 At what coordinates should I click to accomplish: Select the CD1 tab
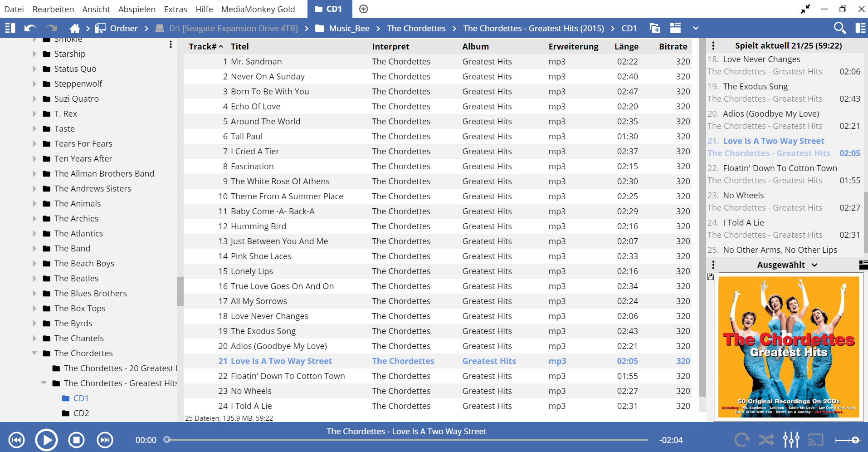[x=330, y=9]
